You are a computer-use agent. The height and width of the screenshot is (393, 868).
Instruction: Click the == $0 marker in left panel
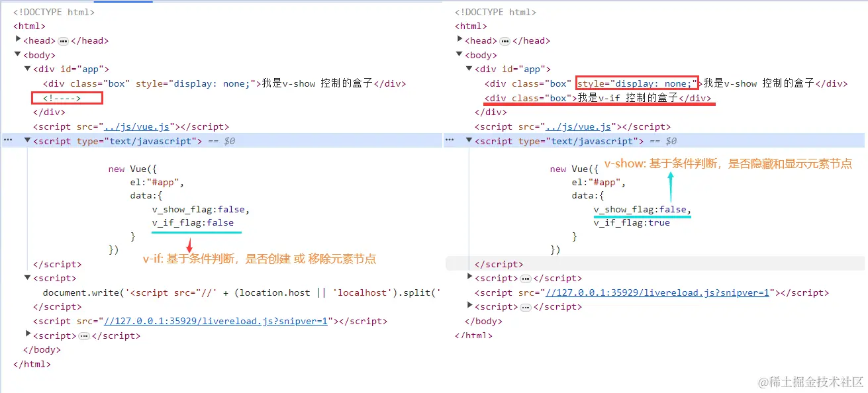(x=222, y=141)
